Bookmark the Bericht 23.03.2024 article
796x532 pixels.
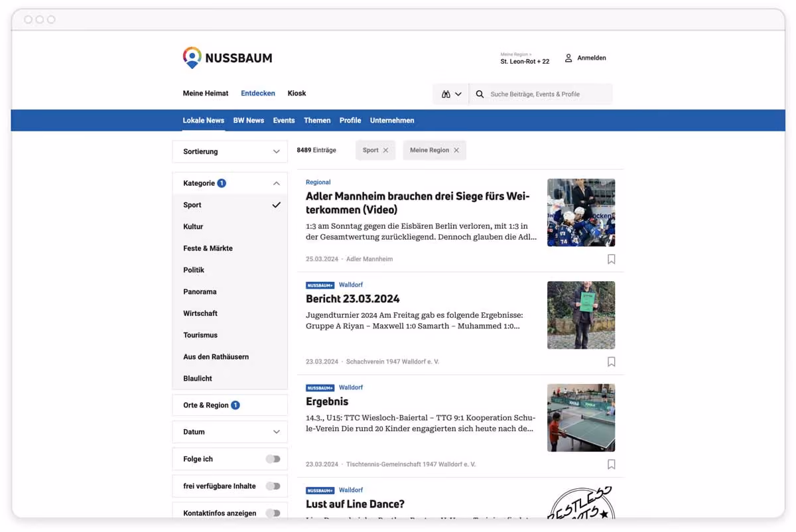[612, 362]
